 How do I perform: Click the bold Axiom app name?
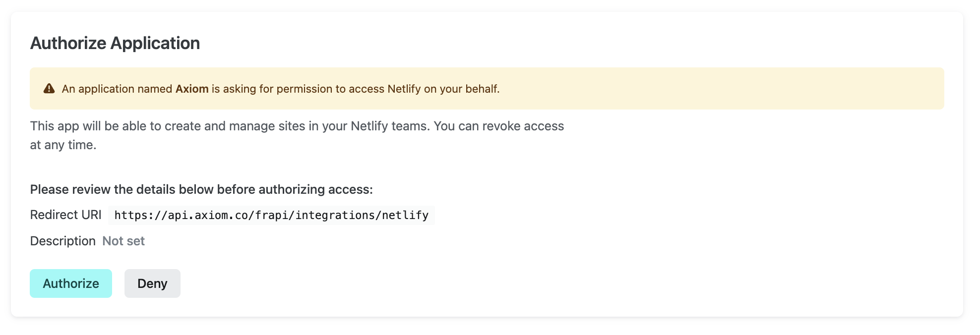click(x=192, y=89)
